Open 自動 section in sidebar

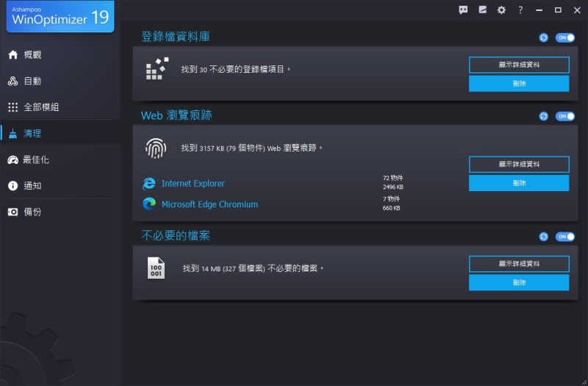click(60, 81)
